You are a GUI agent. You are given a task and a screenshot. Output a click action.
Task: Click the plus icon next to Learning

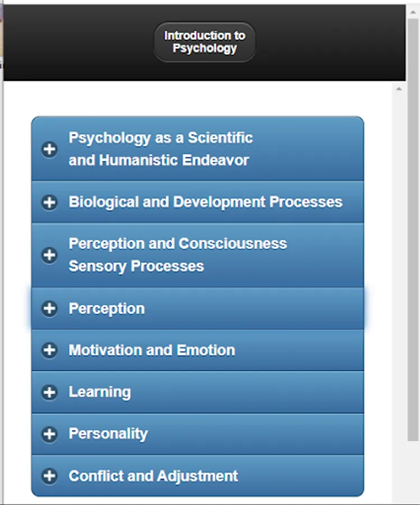[x=49, y=392]
